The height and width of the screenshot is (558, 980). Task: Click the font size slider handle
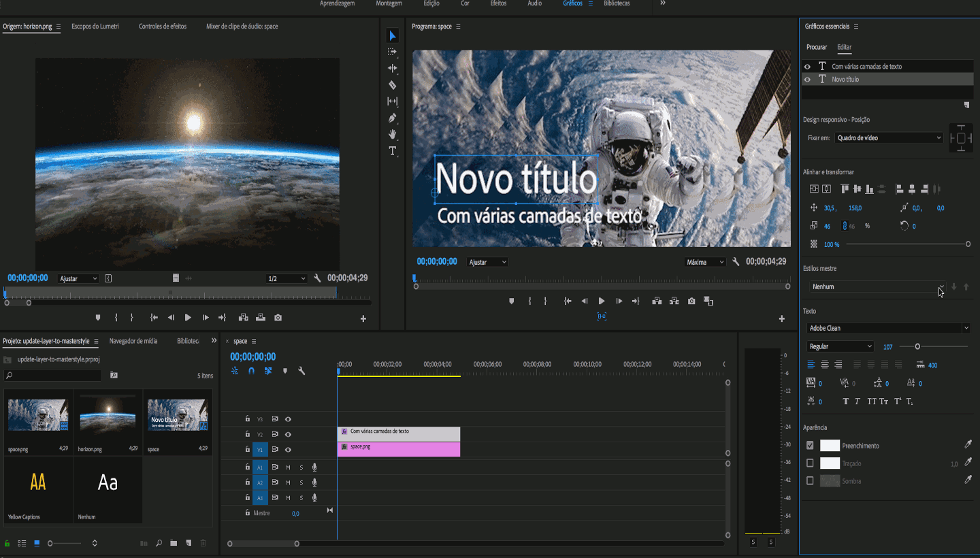[x=917, y=346]
